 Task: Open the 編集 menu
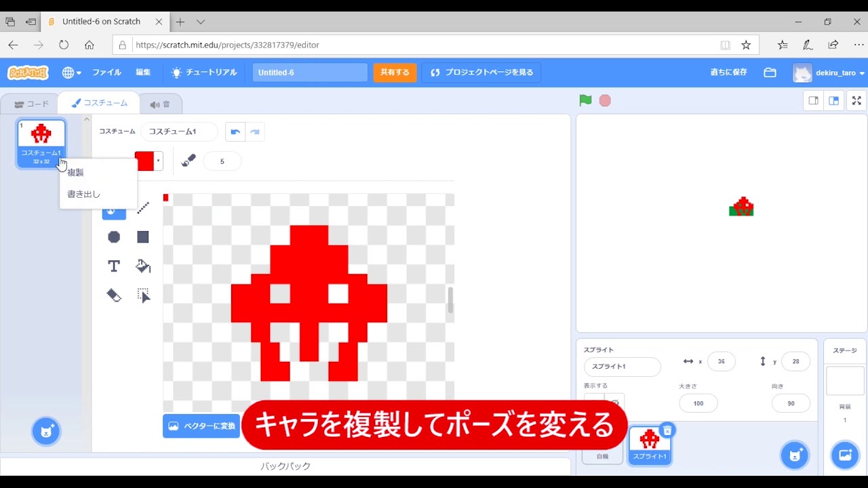tap(143, 73)
